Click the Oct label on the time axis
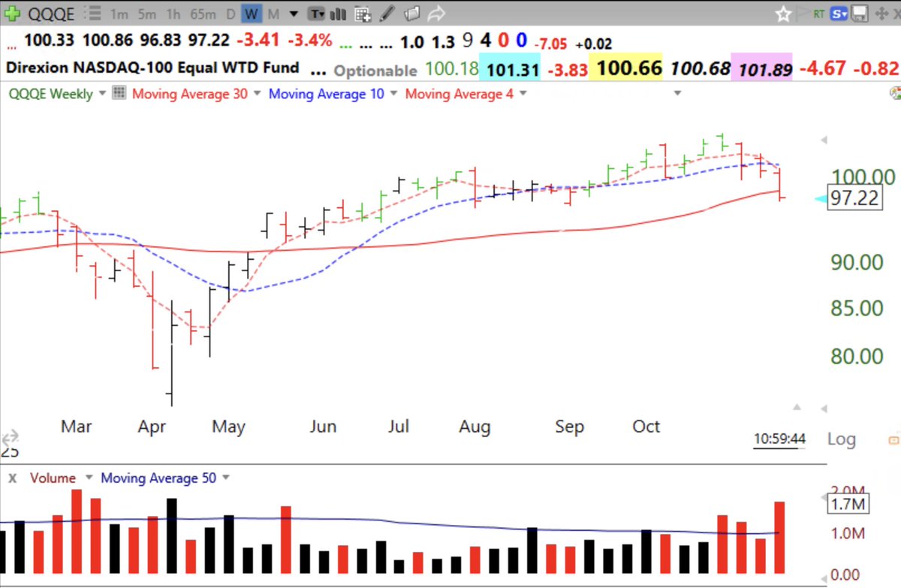 pos(646,427)
